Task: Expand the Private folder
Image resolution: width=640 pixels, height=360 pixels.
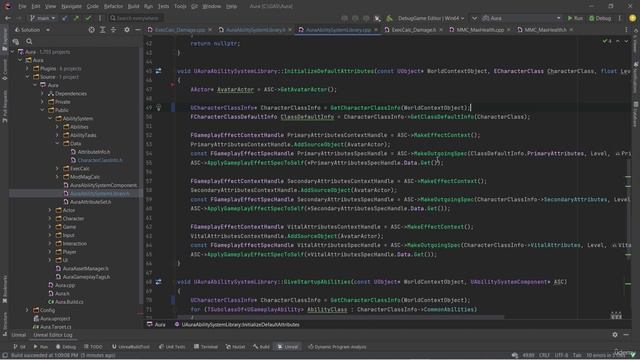Action: (42, 102)
